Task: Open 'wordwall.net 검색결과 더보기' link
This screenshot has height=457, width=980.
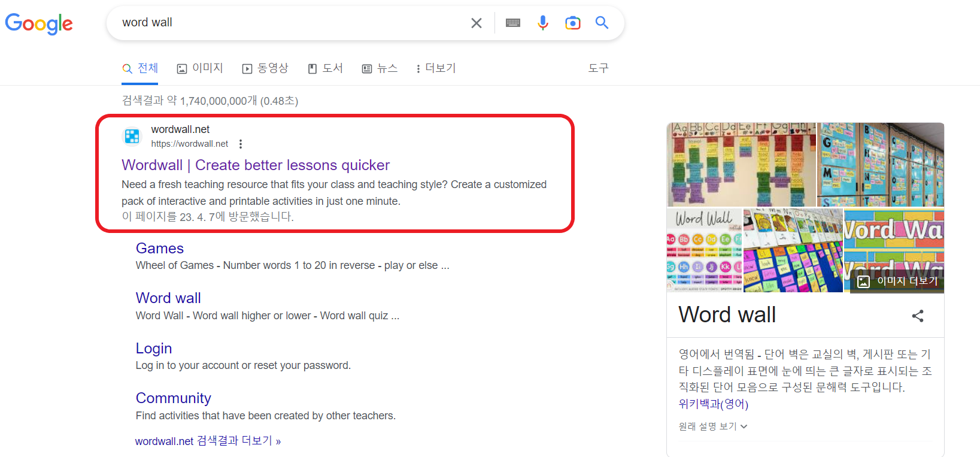Action: 208,441
